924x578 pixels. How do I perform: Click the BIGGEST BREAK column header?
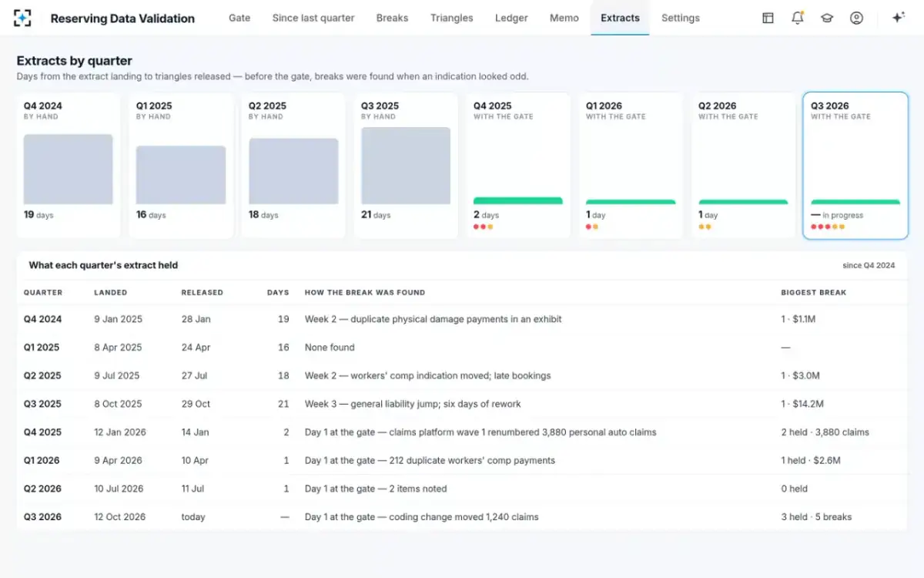(814, 293)
